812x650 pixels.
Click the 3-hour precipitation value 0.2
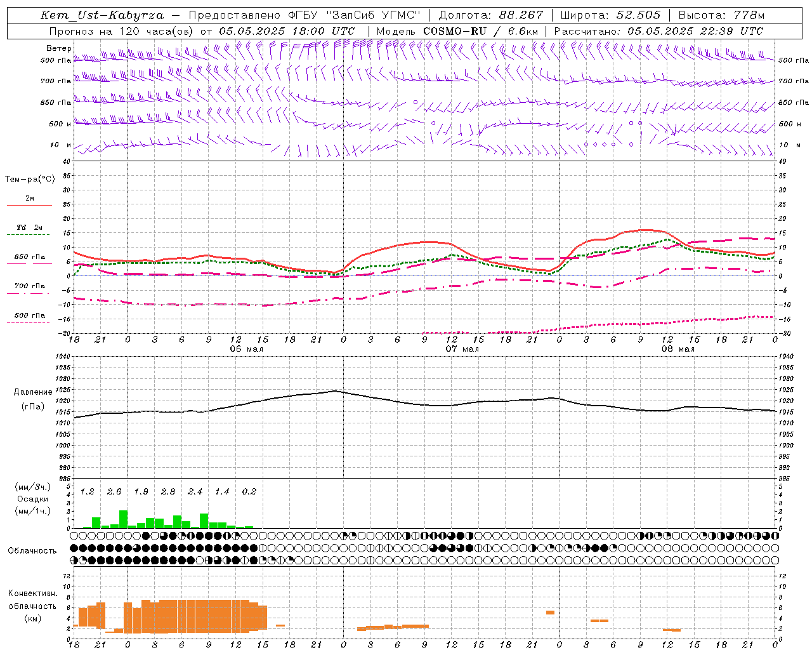coord(249,492)
